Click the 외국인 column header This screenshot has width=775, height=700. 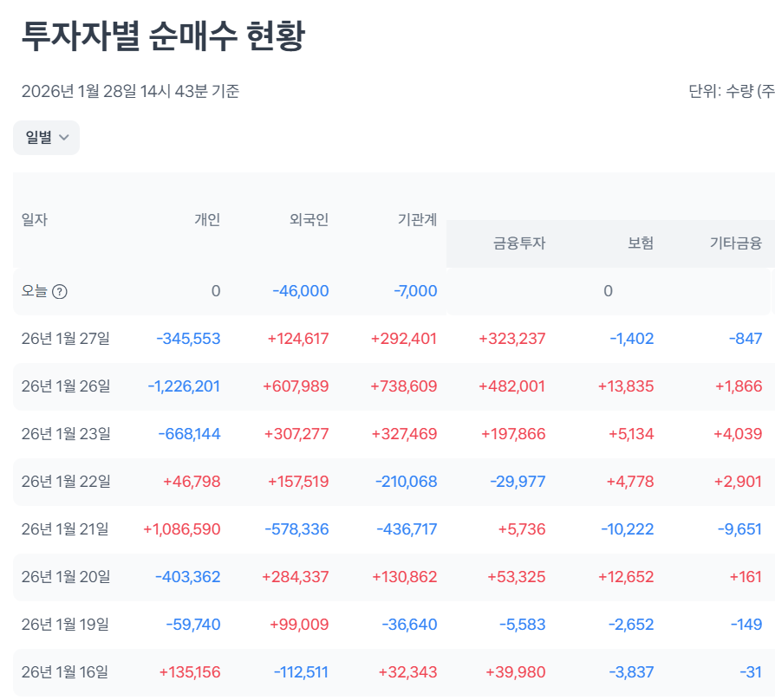(x=309, y=220)
